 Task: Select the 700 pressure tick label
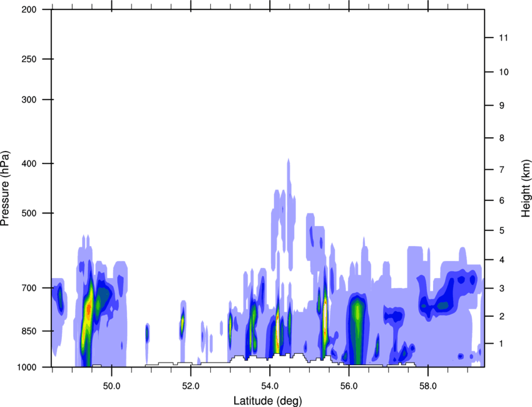click(29, 288)
